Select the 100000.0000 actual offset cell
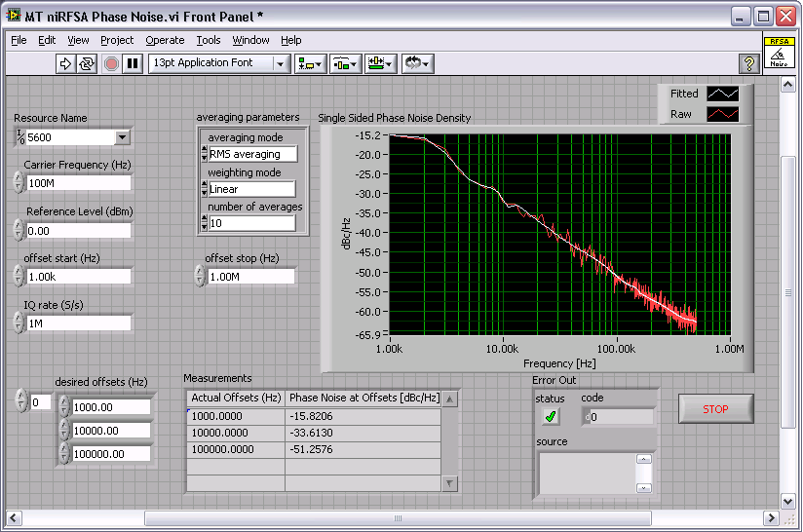The height and width of the screenshot is (532, 803). point(236,449)
